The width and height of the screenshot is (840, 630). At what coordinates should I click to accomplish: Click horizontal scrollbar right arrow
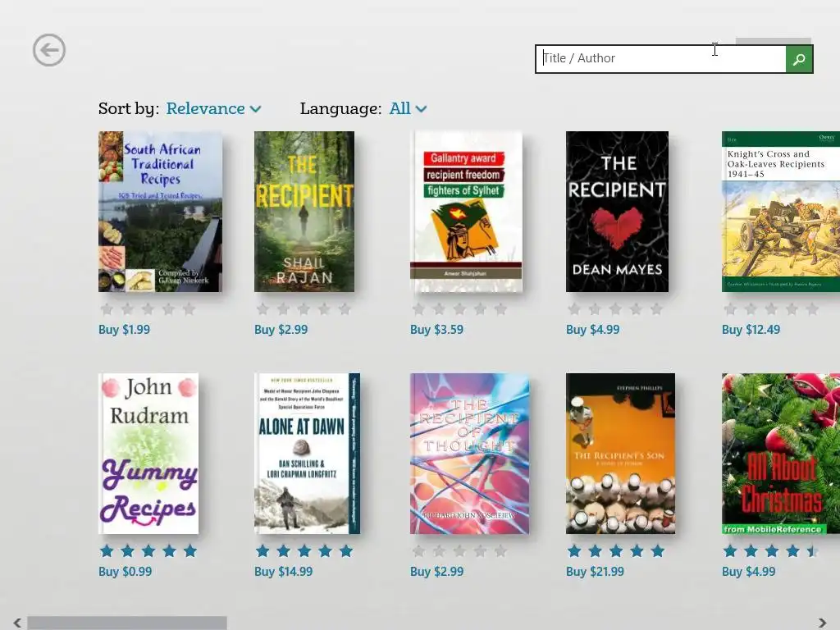point(822,623)
